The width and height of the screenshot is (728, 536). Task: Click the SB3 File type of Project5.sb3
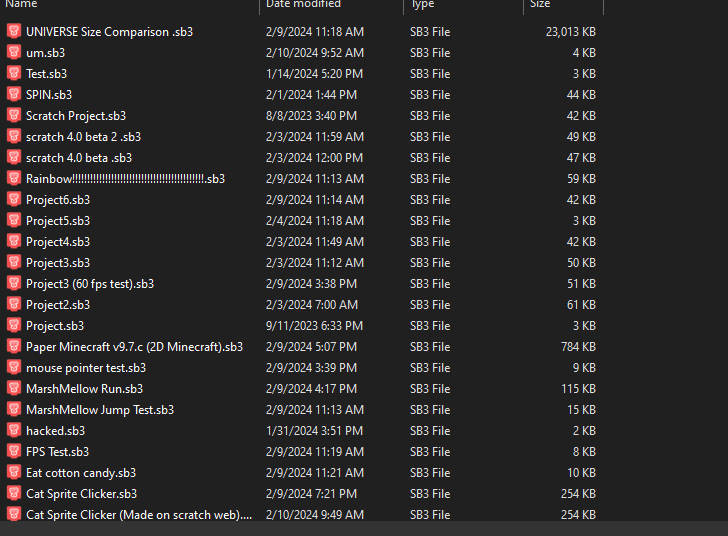(430, 221)
